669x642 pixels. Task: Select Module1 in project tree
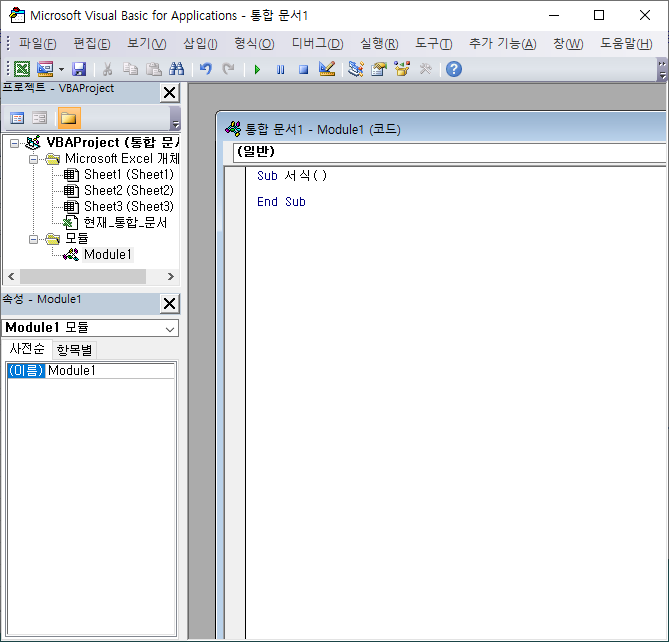point(108,255)
